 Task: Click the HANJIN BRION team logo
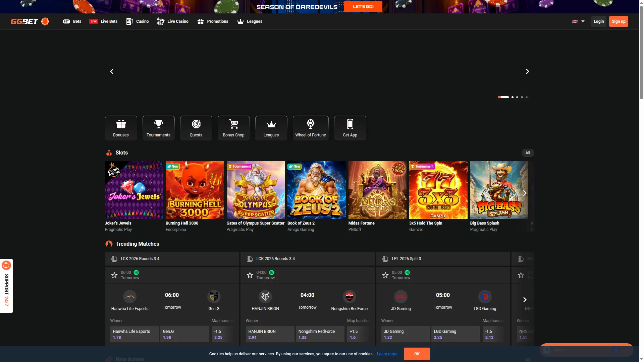(x=265, y=297)
